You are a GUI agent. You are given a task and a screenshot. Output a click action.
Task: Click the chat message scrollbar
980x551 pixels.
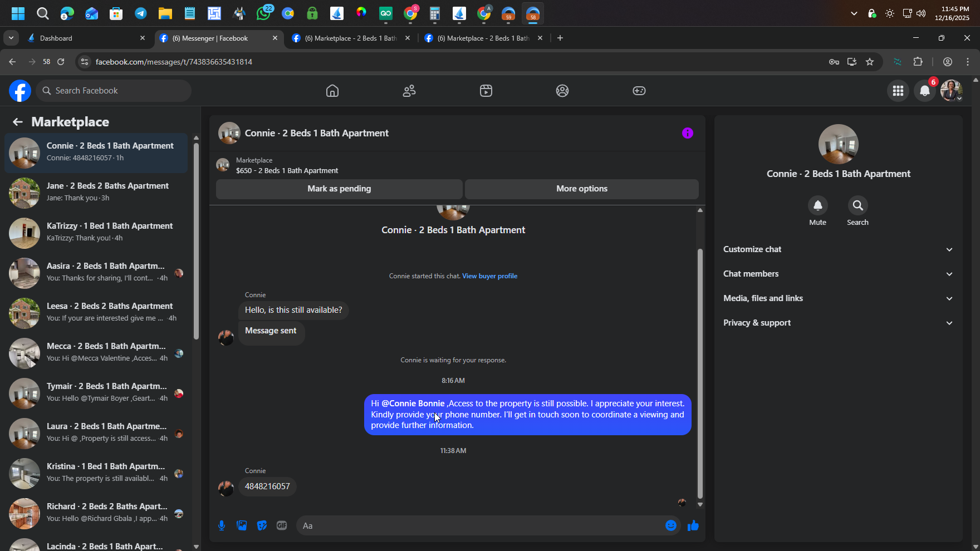coord(700,373)
